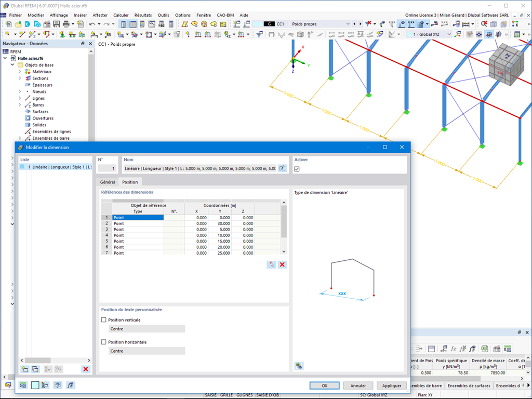Delete reference row with red X icon

point(282,264)
